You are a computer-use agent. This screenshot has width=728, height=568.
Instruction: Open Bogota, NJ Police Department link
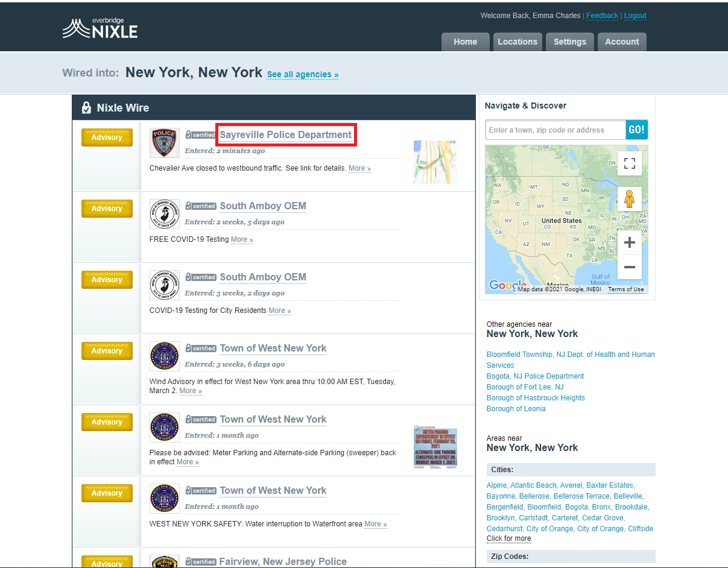(x=535, y=376)
